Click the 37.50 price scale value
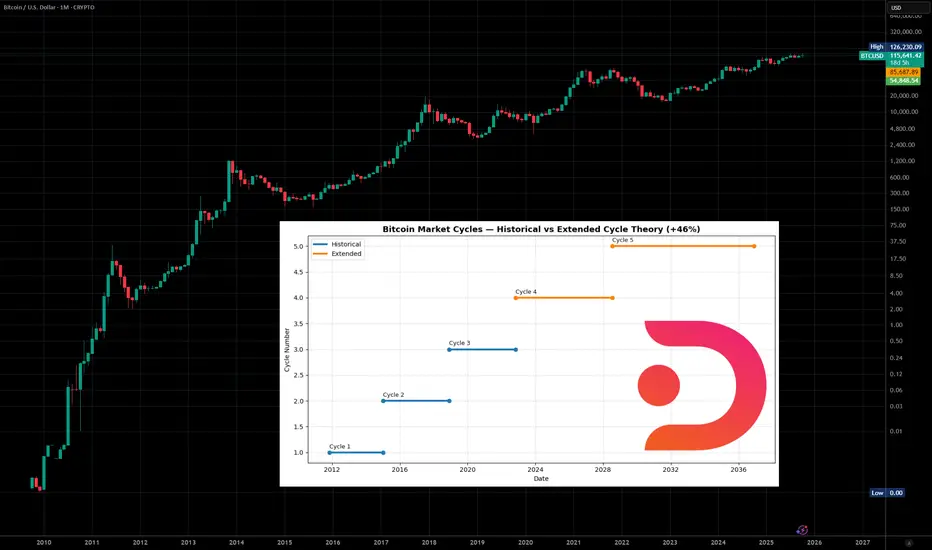The image size is (932, 550). coord(898,241)
